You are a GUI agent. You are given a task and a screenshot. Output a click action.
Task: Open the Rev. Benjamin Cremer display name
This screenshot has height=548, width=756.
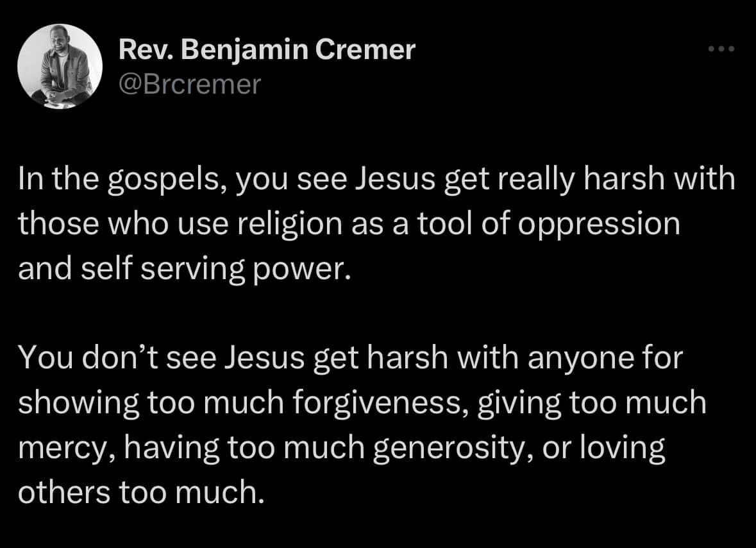tap(267, 49)
